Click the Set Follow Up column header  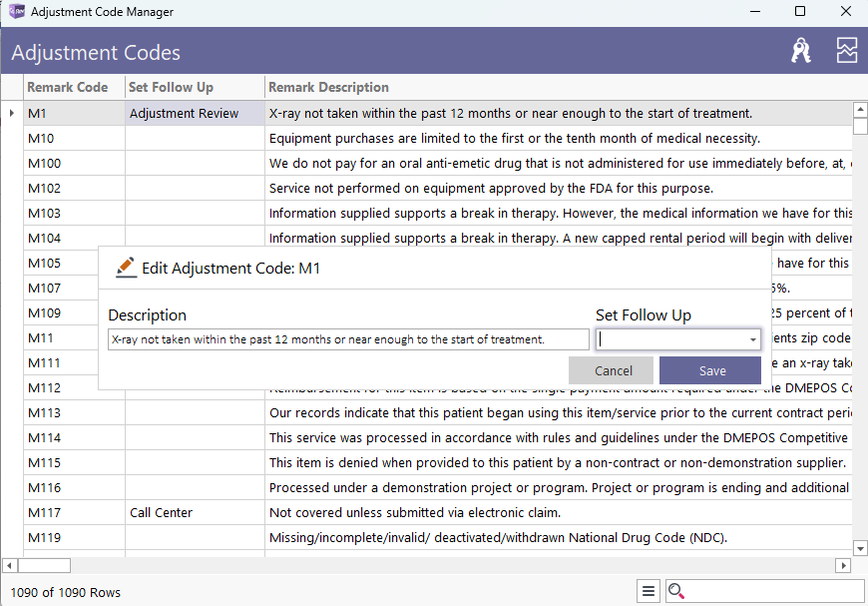pyautogui.click(x=172, y=87)
